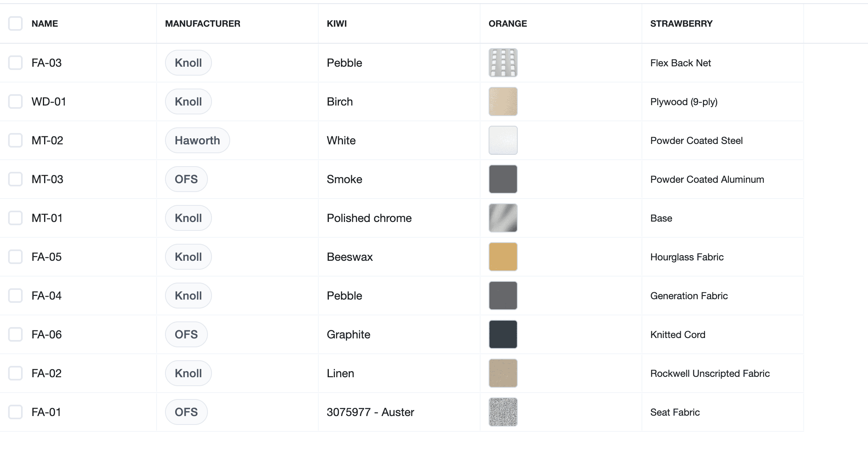Image resolution: width=868 pixels, height=469 pixels.
Task: Open the Powder Coated Aluminum cell
Action: tap(707, 179)
